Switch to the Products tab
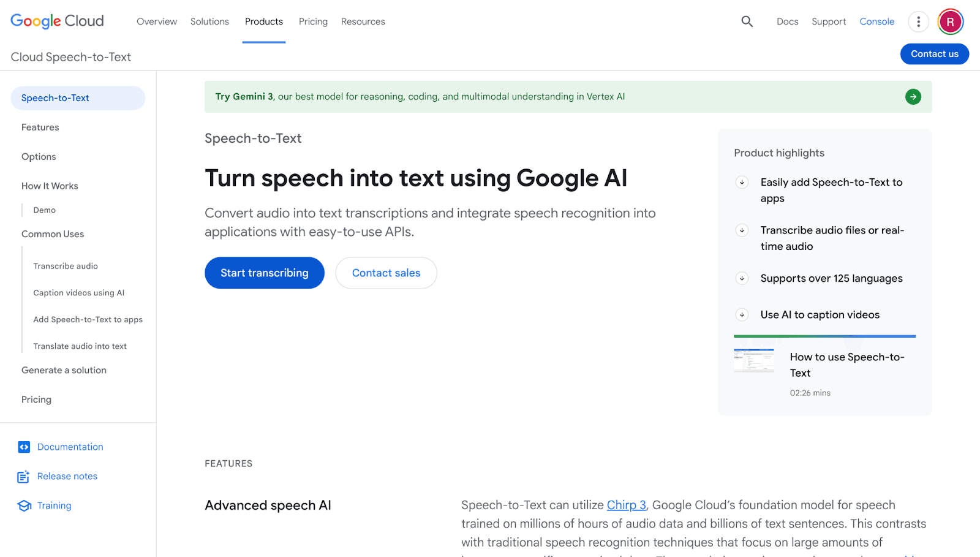 [263, 21]
